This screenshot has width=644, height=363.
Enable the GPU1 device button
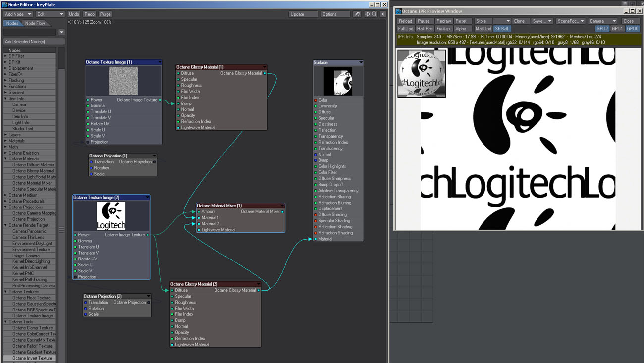pos(617,29)
